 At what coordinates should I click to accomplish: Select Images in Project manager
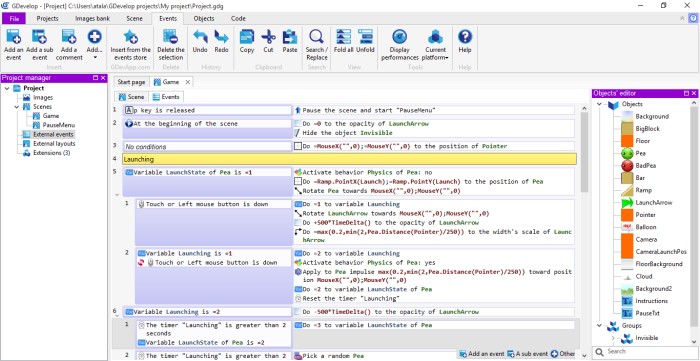43,97
